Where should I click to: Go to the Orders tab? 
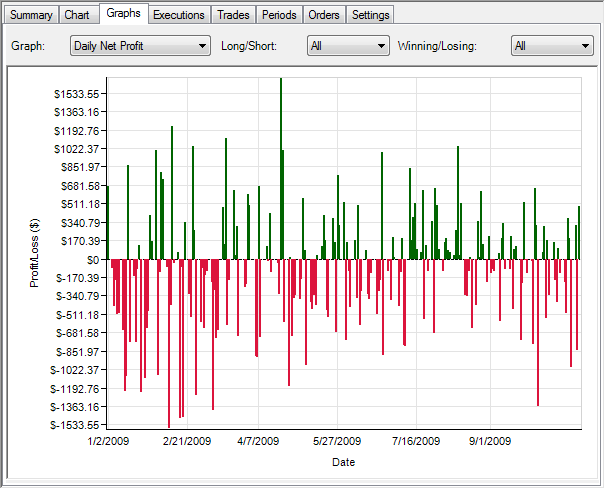click(324, 15)
